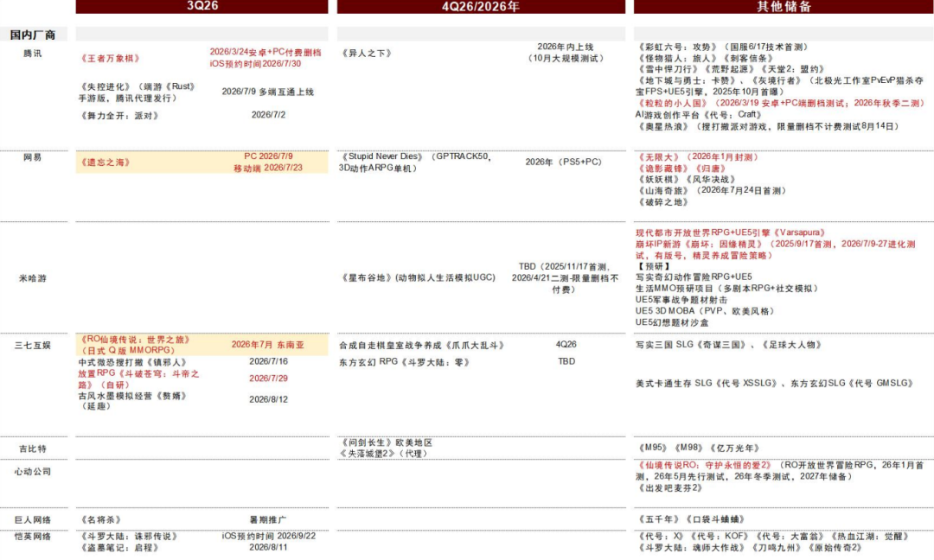Screen dimensions: 934x560
Task: Click the "UE5军事战争题材射击" line
Action: [x=681, y=299]
